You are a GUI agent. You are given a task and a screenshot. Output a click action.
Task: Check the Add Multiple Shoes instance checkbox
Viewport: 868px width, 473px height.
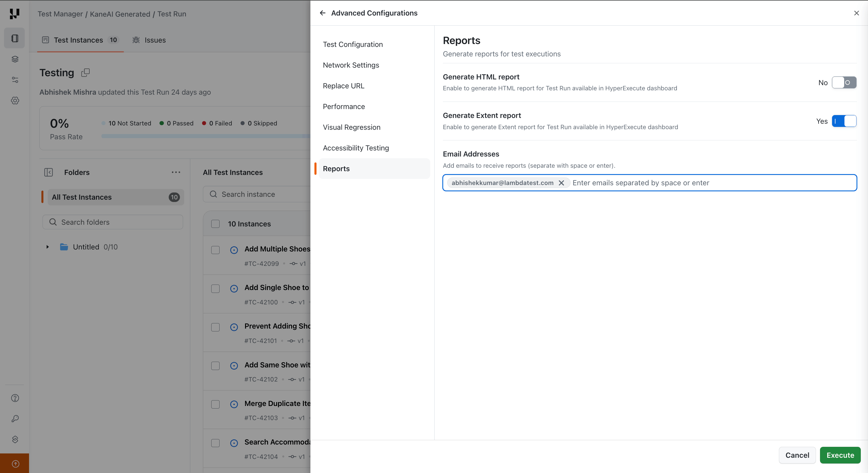click(x=215, y=250)
